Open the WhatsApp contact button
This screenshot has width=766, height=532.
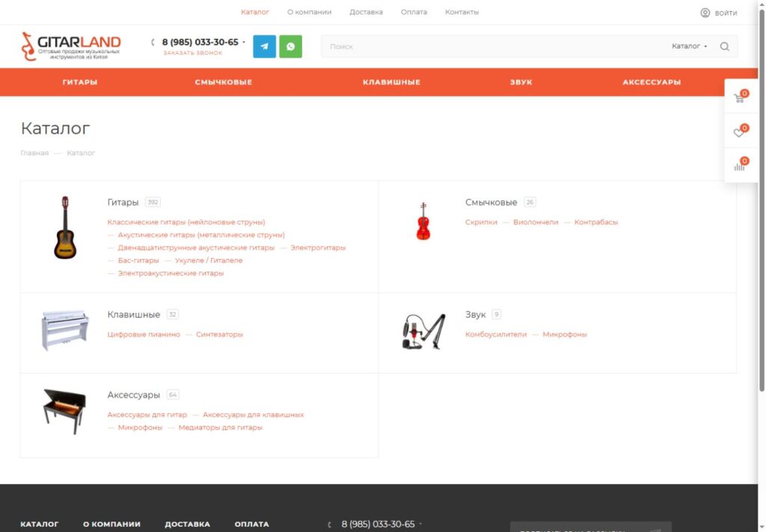(291, 46)
